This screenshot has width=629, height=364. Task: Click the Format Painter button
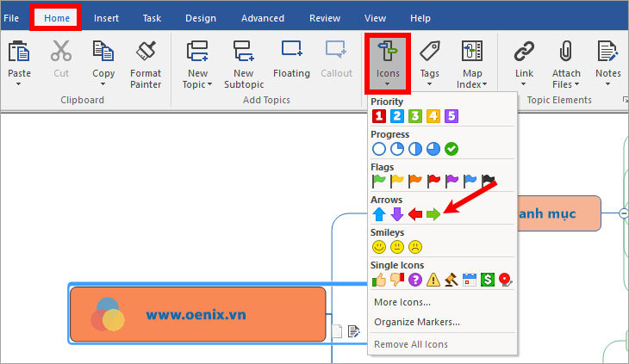(x=146, y=64)
